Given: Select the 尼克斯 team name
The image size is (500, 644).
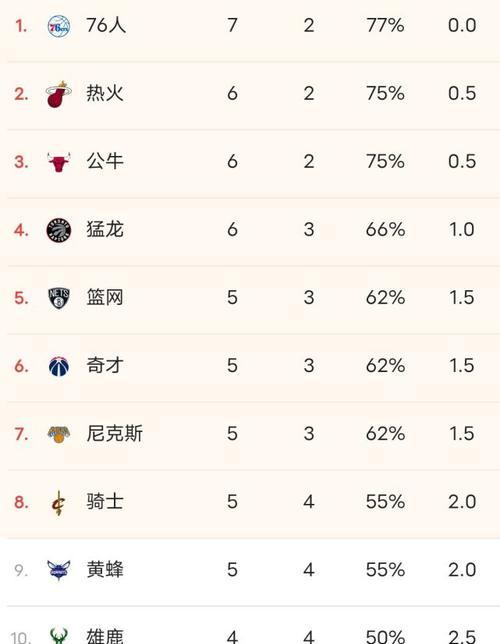Looking at the screenshot, I should 114,434.
